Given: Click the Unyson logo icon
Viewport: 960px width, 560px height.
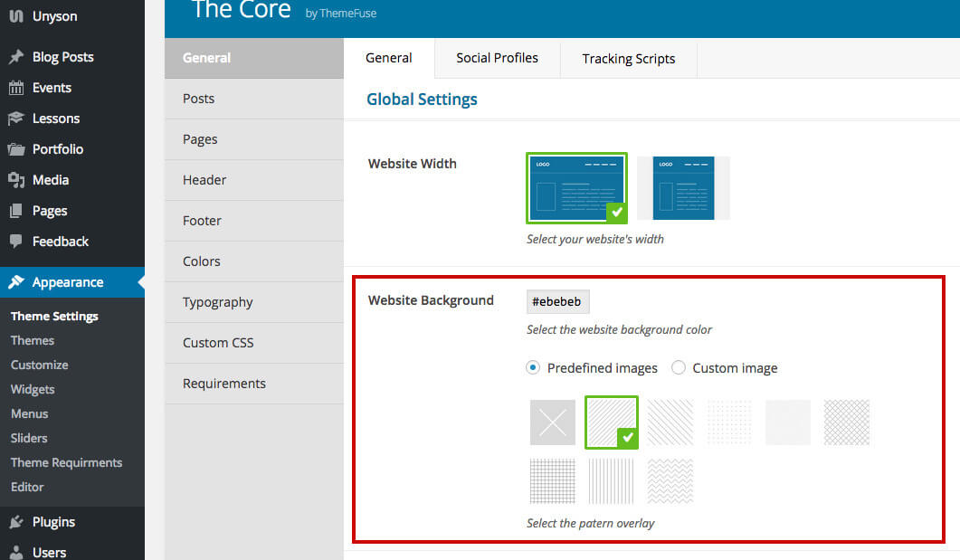Looking at the screenshot, I should (16, 16).
